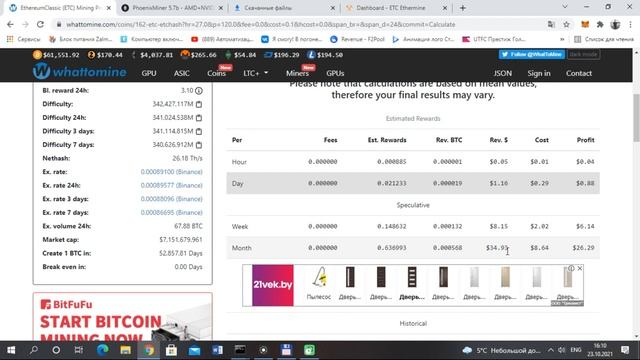The image size is (640, 360).
Task: Click the ENG language indicator
Action: click(x=576, y=350)
